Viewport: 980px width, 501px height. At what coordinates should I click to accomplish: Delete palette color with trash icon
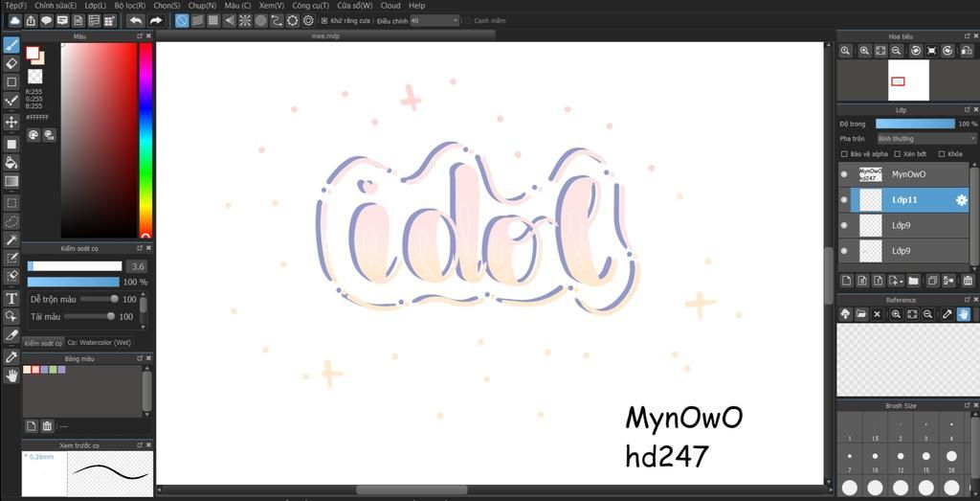47,426
